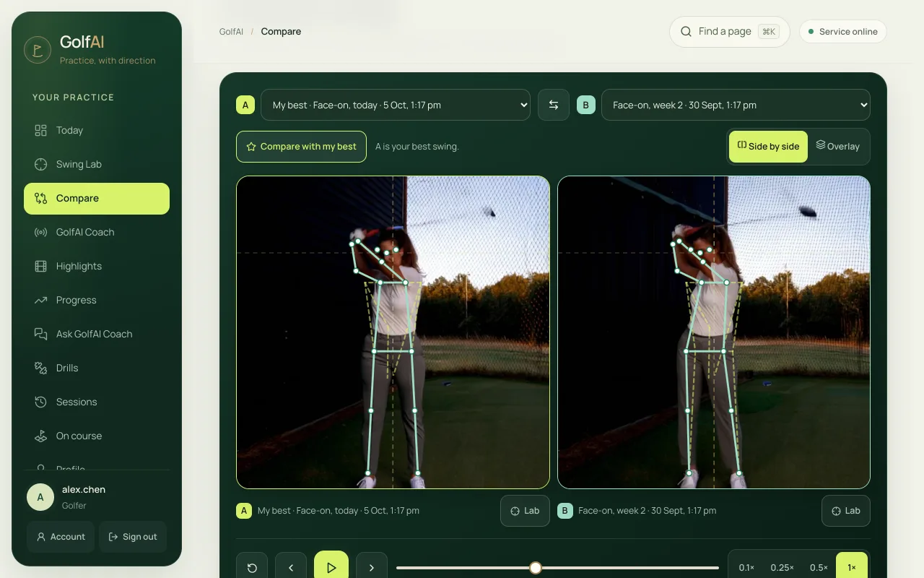The image size is (924, 578).
Task: Click the playback scrubber handle
Action: [536, 568]
